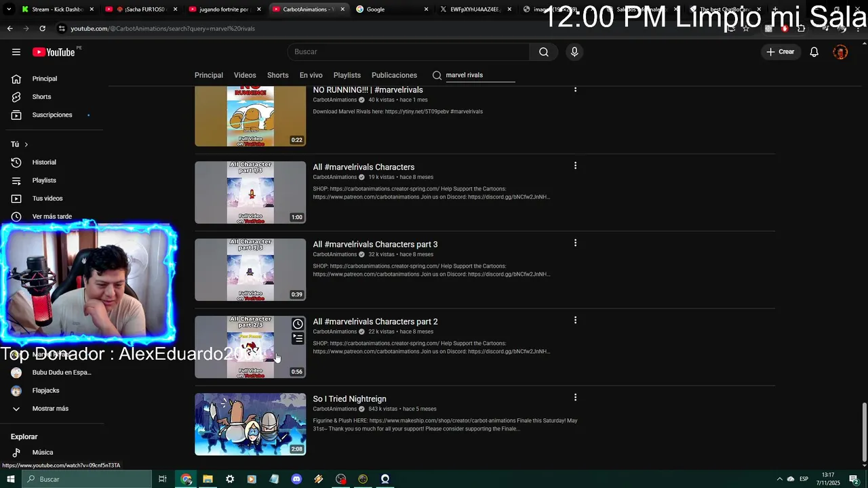This screenshot has width=868, height=488.
Task: Select the Publicaciones tab
Action: pos(394,75)
